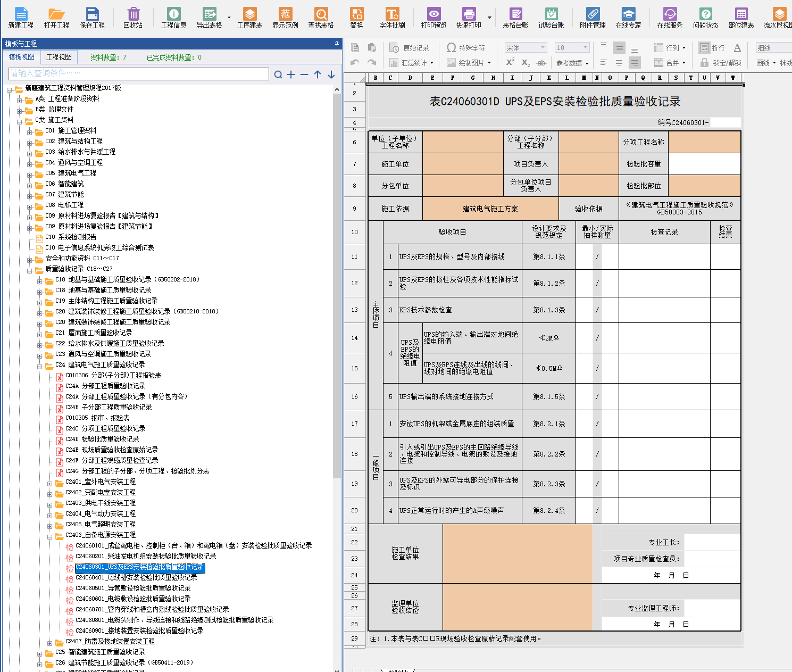Screen dimensions: 792x672
Task: Click the up arrow in tree toolbar
Action: point(318,74)
